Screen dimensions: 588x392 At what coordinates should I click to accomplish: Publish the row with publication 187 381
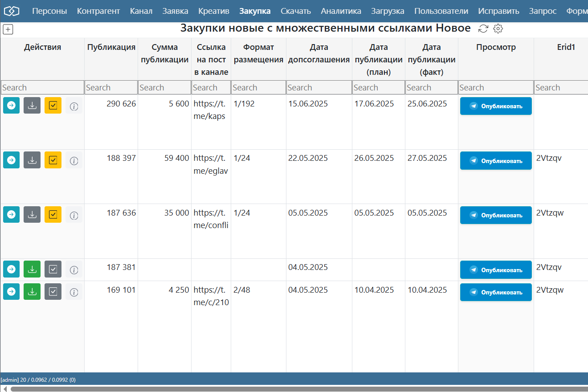496,269
